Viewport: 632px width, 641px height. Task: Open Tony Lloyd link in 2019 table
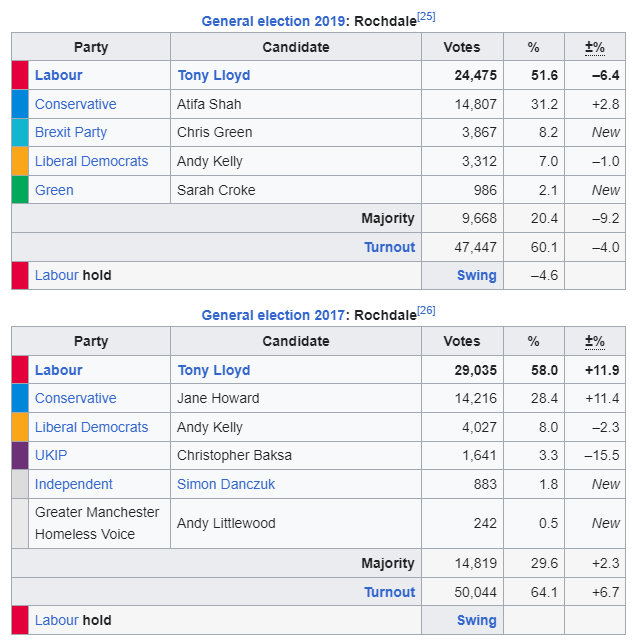tap(214, 75)
